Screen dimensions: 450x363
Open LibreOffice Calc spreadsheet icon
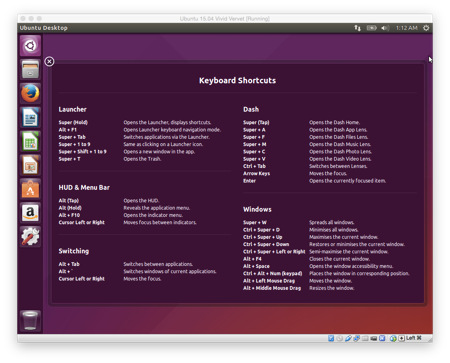pyautogui.click(x=30, y=141)
